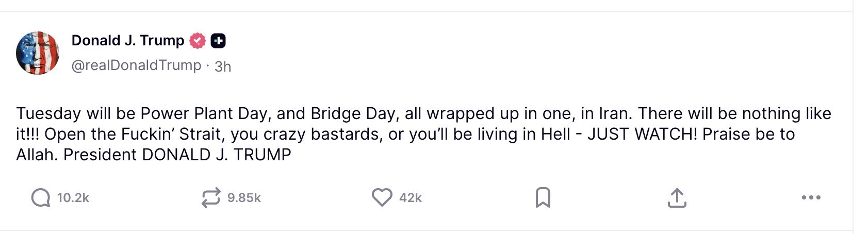This screenshot has height=234, width=868.
Task: Click the word 'Tuesday' in the post
Action: [48, 113]
